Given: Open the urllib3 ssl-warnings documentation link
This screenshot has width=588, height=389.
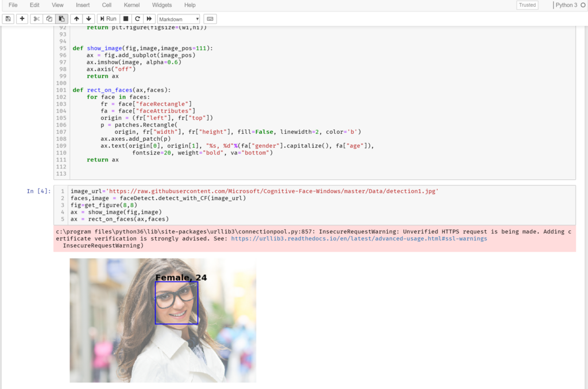Looking at the screenshot, I should (x=359, y=238).
